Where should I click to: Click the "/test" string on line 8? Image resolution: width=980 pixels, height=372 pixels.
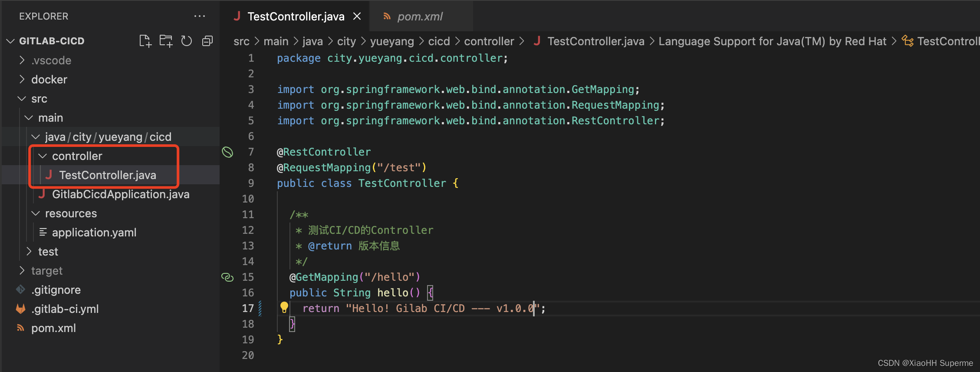click(x=398, y=167)
